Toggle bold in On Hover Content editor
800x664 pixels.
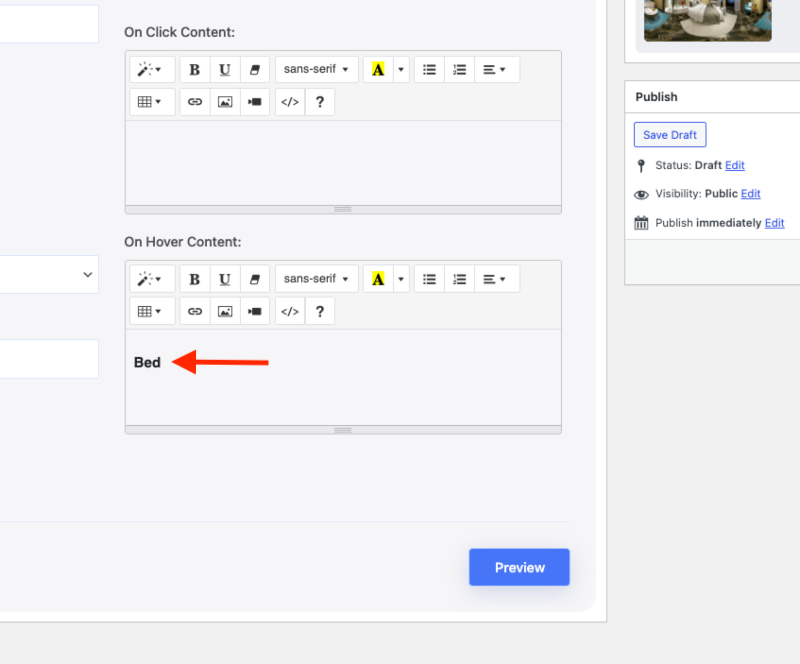(194, 279)
